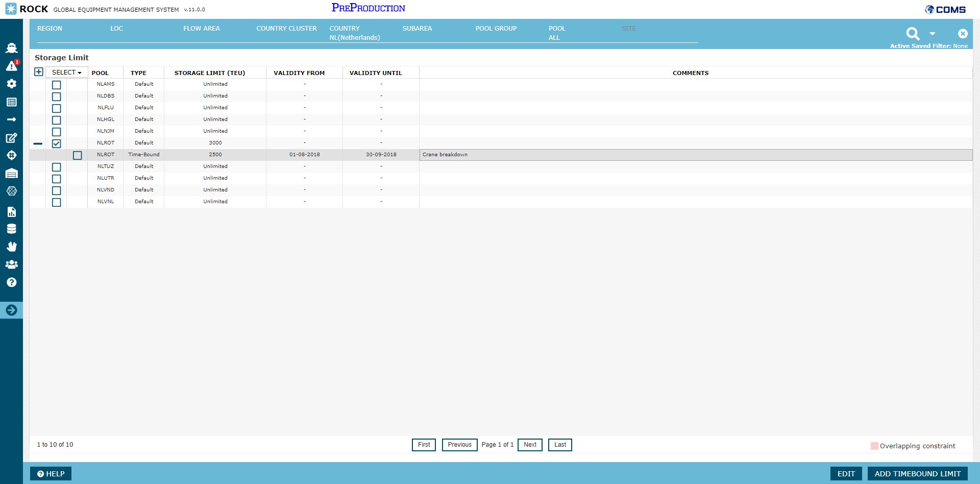
Task: Open the warehouse icon in the sidebar
Action: (x=11, y=174)
